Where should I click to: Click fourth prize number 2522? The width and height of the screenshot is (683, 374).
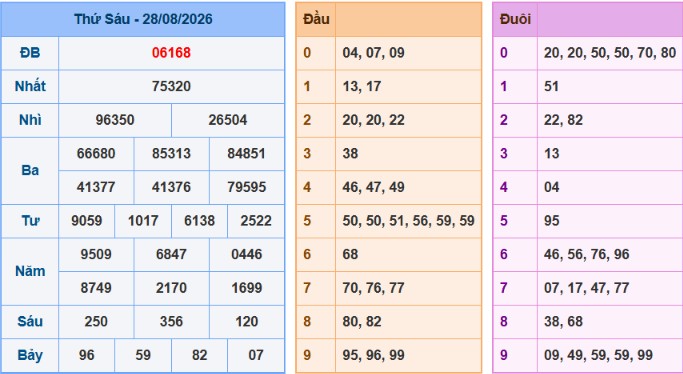(x=256, y=220)
